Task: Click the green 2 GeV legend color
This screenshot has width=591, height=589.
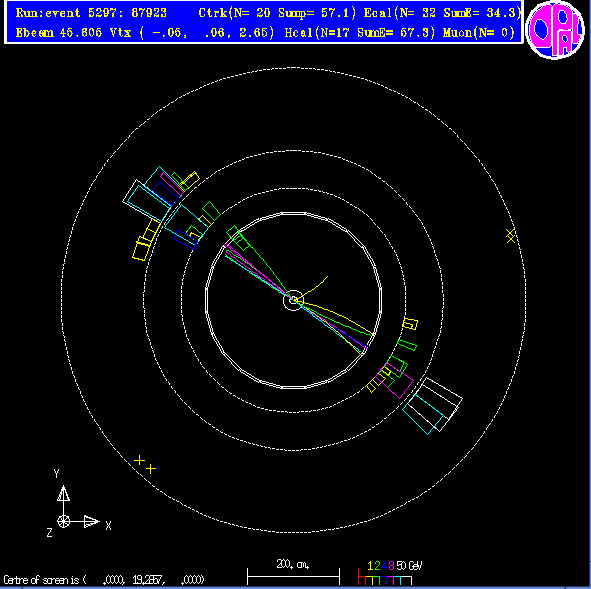Action: [x=377, y=566]
